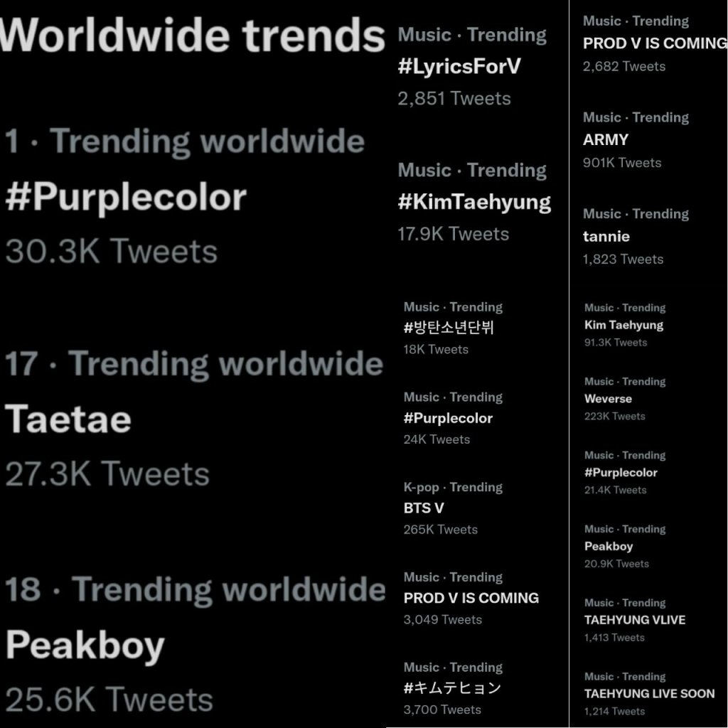Select the TAEHYUNG VLIVE trend

(x=635, y=620)
